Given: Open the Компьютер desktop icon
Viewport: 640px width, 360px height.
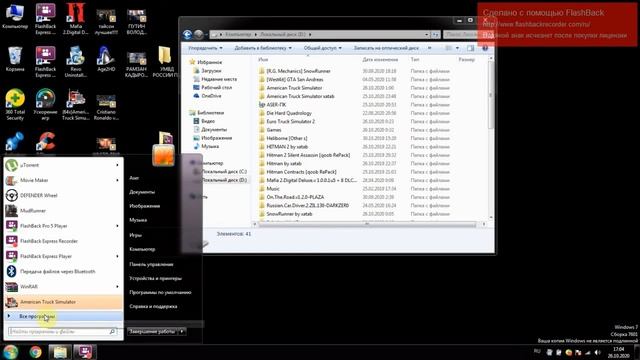Looking at the screenshot, I should coord(15,16).
